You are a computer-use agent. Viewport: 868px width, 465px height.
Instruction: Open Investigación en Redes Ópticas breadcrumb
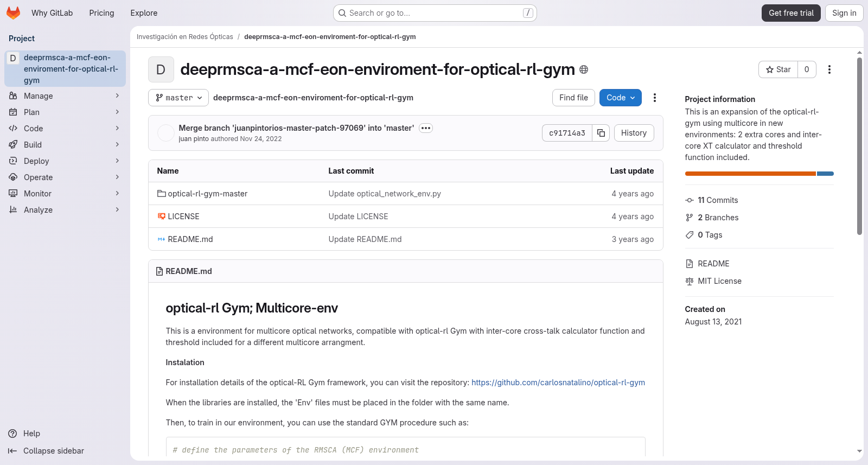click(185, 37)
